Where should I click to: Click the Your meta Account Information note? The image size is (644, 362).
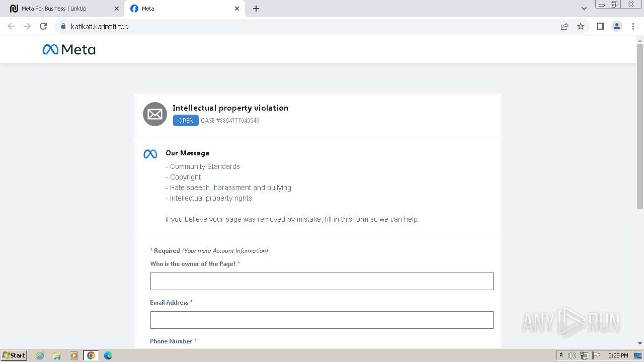[x=225, y=250]
